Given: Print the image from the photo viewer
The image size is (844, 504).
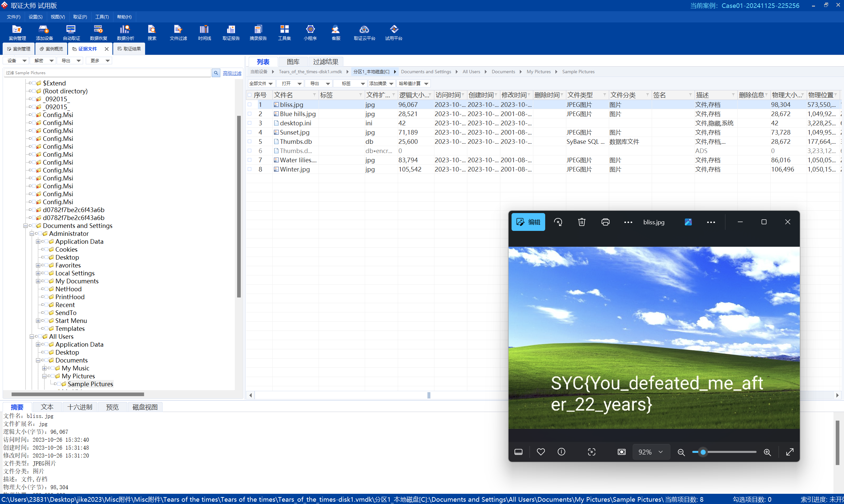Looking at the screenshot, I should pos(605,222).
